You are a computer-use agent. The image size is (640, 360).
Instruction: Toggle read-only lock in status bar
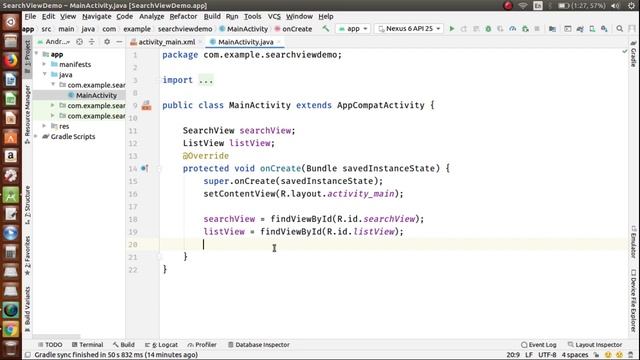[596, 355]
